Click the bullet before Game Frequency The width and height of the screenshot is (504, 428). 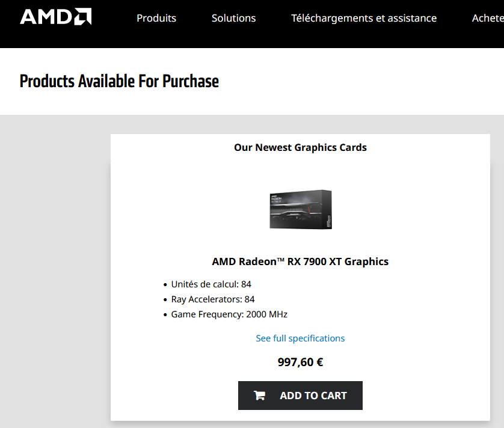coord(165,315)
